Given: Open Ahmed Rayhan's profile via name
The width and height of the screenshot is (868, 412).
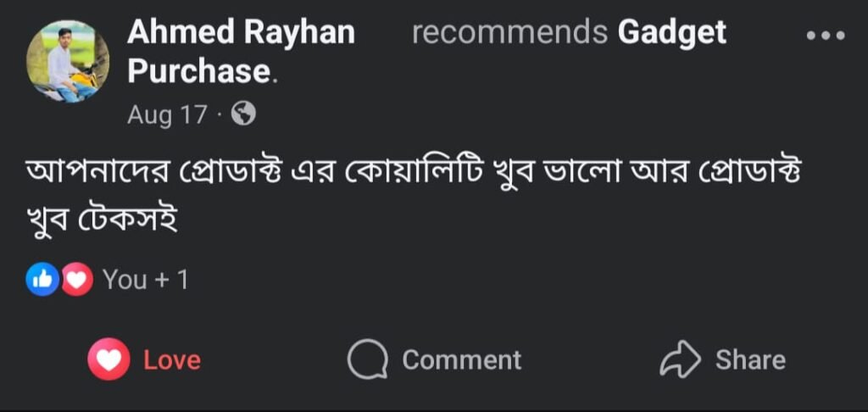Looking at the screenshot, I should click(241, 33).
